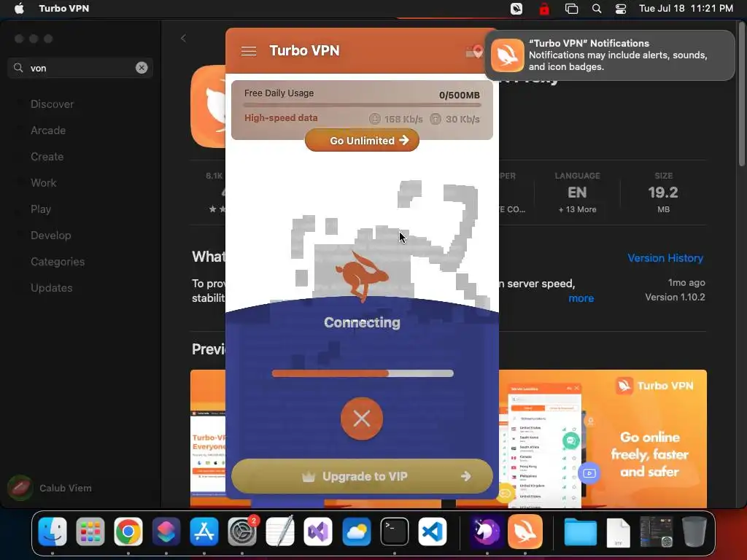Open Calub Viem account profile
Viewport: 747px width, 560px height.
click(50, 488)
